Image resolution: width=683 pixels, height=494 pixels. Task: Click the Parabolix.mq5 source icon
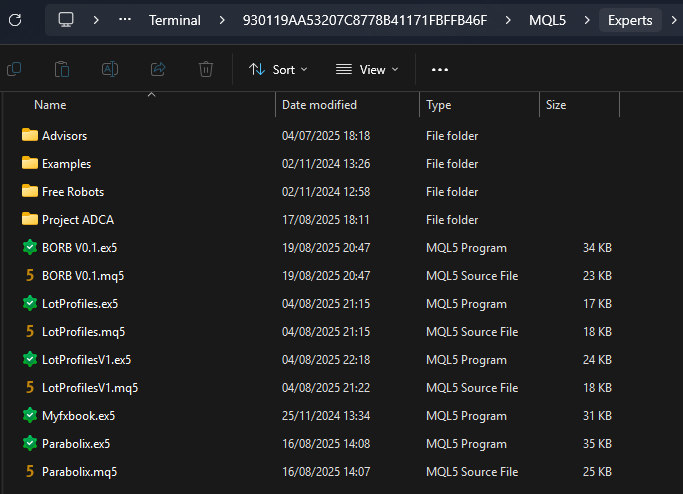(x=30, y=471)
